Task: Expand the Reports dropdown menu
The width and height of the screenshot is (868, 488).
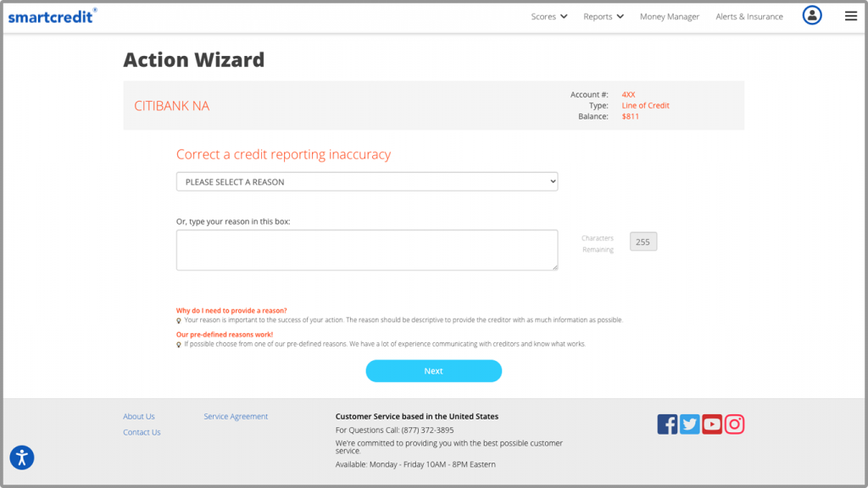Action: 603,17
